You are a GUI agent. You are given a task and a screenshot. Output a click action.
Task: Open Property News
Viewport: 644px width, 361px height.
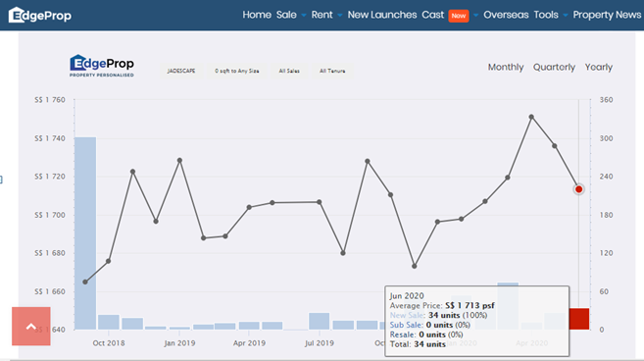[x=607, y=15]
